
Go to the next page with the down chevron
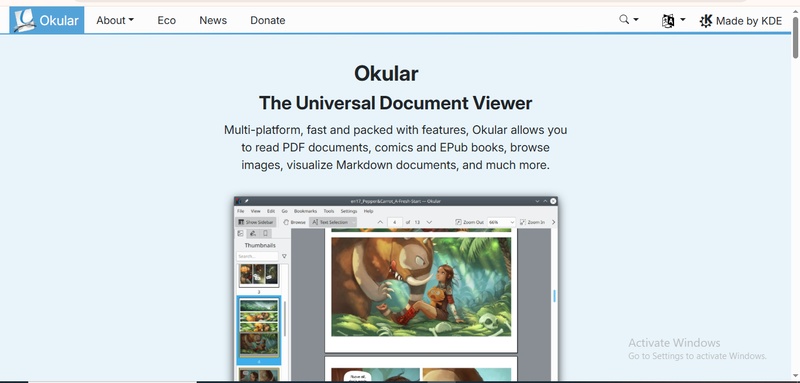[x=429, y=222]
